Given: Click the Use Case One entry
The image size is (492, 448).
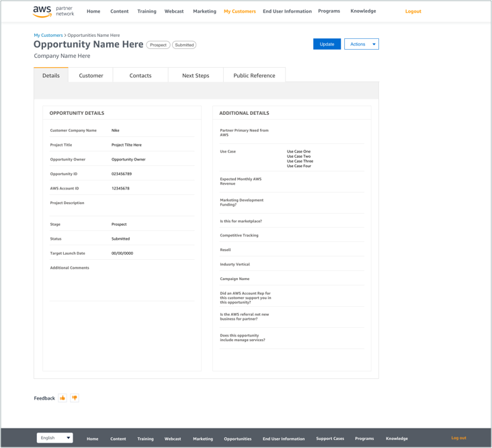Looking at the screenshot, I should 298,151.
